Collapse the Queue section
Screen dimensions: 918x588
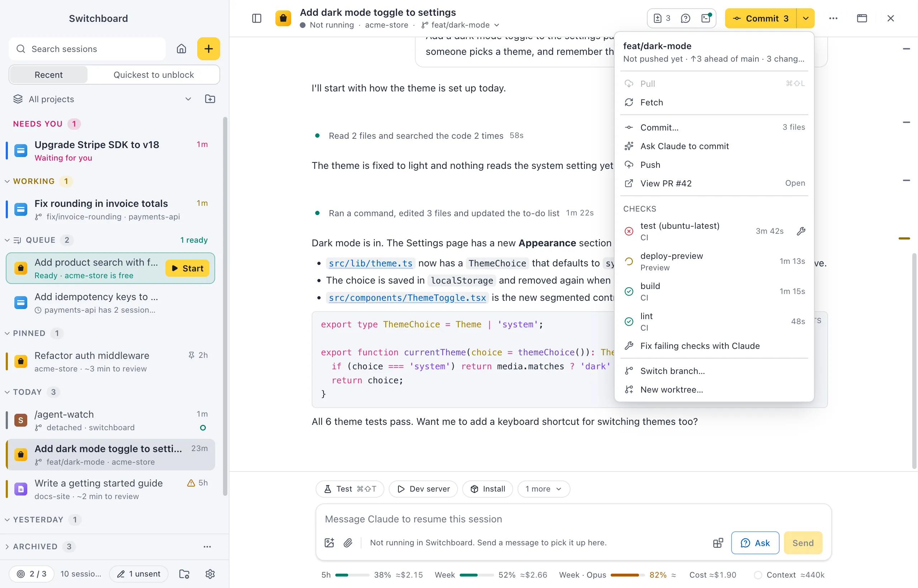click(x=7, y=240)
